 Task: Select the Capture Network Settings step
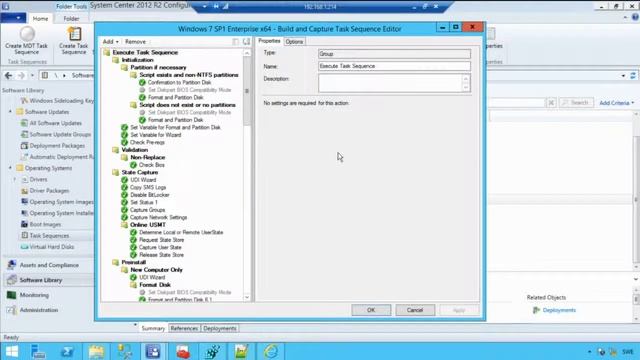[x=158, y=218]
